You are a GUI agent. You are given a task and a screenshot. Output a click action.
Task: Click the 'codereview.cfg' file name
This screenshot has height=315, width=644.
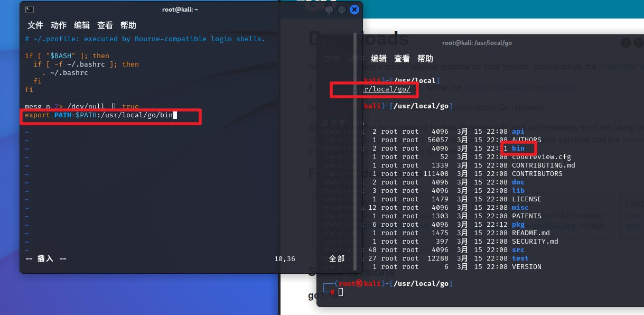(542, 156)
